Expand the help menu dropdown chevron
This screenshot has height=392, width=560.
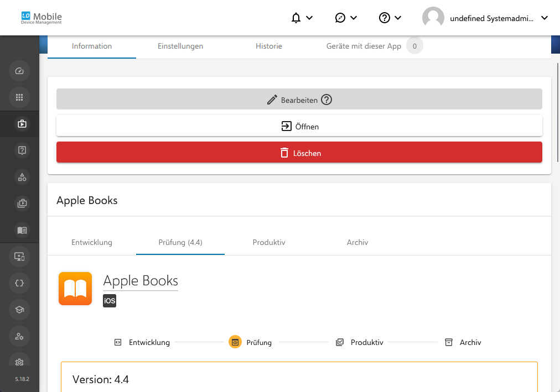point(398,18)
